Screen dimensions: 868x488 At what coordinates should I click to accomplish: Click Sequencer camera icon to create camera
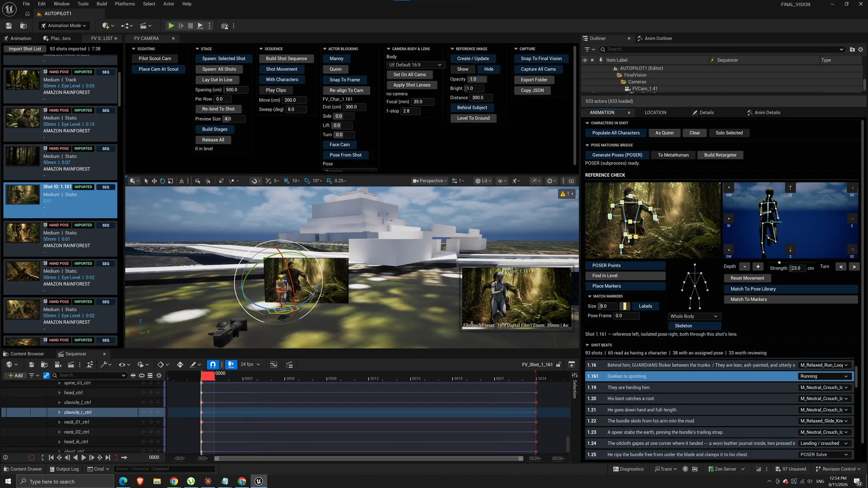coord(58,365)
